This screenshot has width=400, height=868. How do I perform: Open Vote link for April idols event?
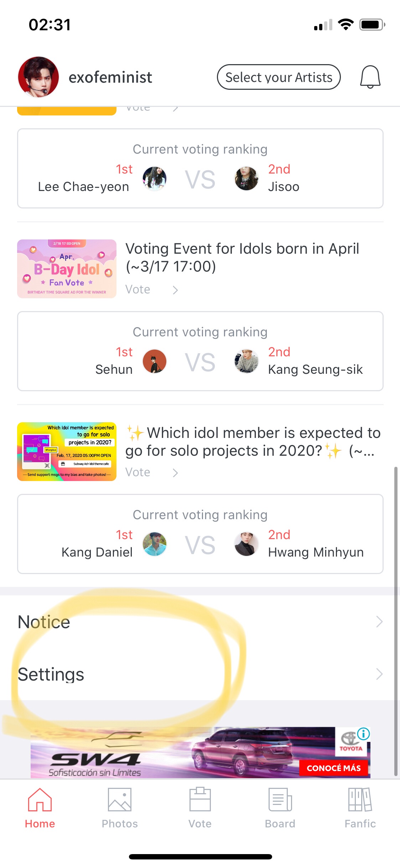click(151, 290)
